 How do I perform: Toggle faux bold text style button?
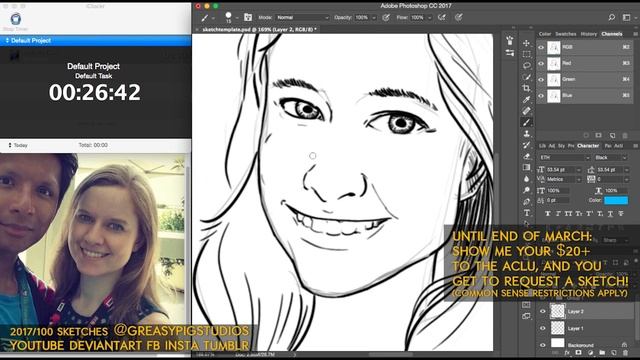(548, 213)
